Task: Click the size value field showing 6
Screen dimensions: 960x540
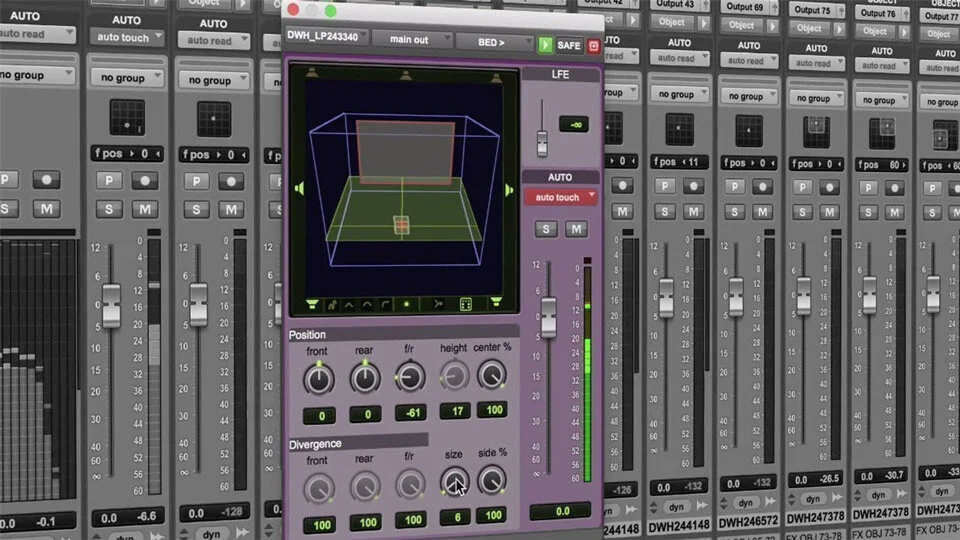Action: [455, 517]
